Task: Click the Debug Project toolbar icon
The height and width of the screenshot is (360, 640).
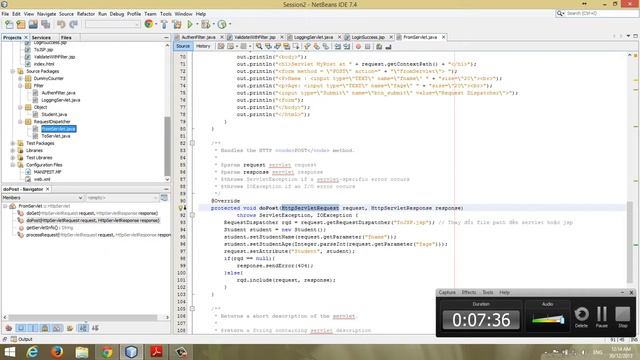Action: pyautogui.click(x=205, y=24)
